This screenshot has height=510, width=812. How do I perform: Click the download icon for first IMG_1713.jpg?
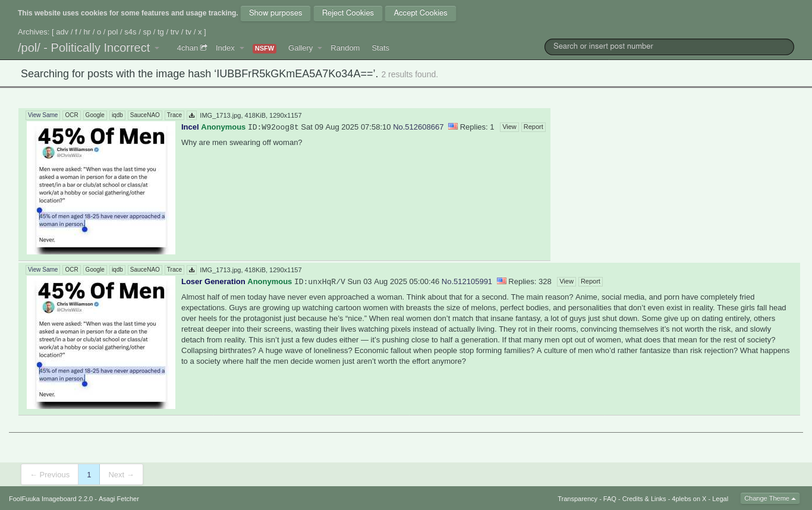[x=191, y=115]
